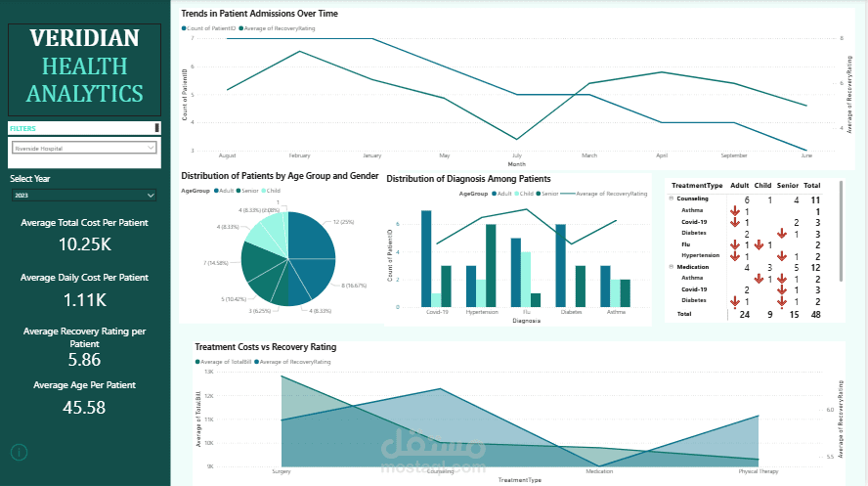Click the Senior column header in matrix
This screenshot has height=486, width=868.
pos(788,186)
